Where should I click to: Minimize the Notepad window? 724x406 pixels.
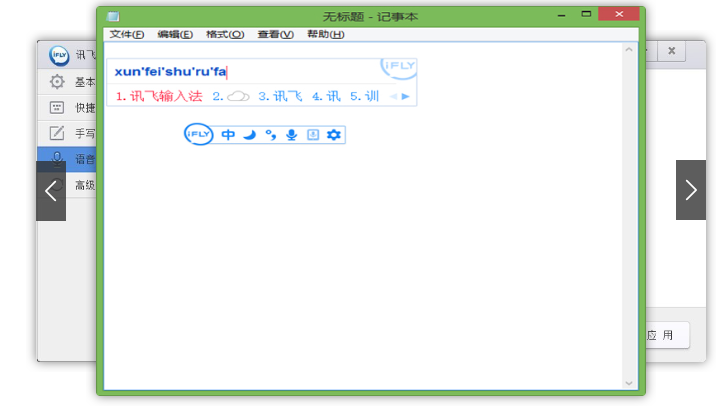point(561,15)
